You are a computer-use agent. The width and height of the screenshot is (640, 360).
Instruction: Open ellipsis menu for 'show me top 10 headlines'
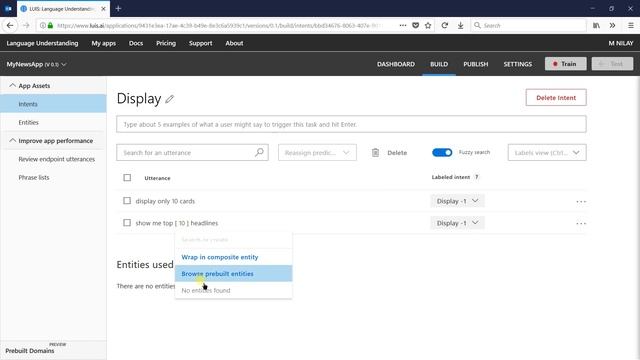581,223
